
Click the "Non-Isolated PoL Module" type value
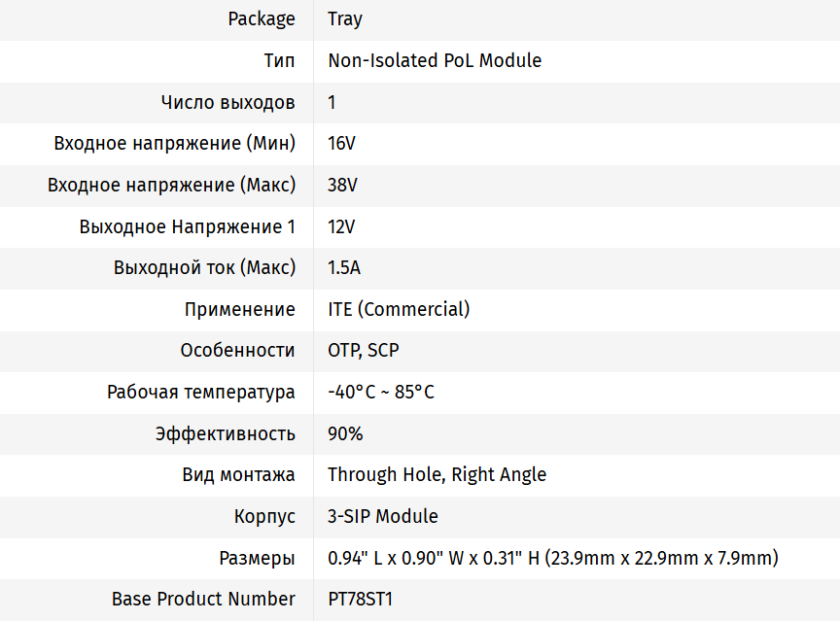[435, 60]
